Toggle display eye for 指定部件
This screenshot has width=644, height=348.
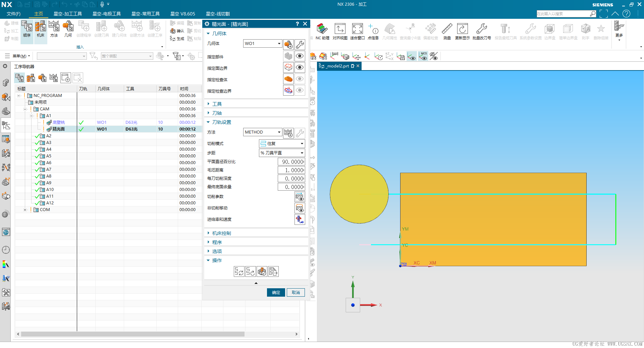pos(300,56)
